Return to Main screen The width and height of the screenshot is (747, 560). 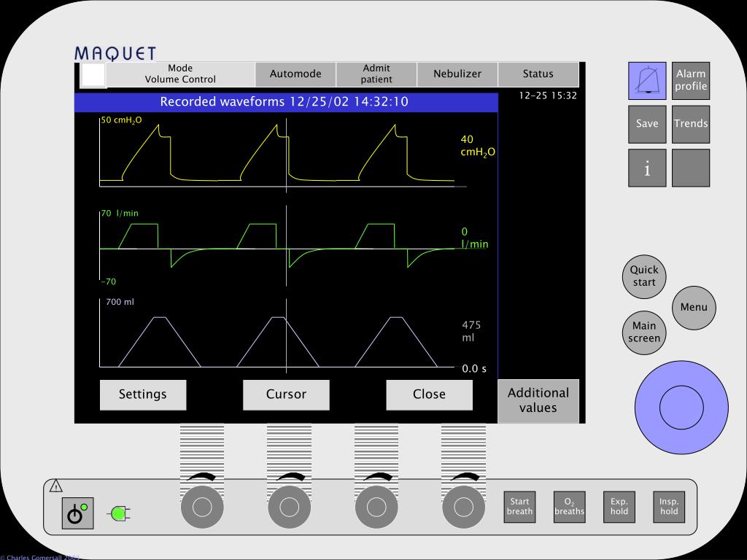click(644, 332)
